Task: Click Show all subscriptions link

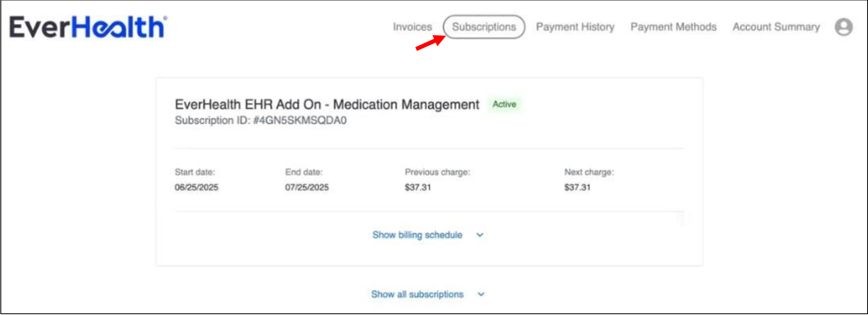Action: [417, 294]
